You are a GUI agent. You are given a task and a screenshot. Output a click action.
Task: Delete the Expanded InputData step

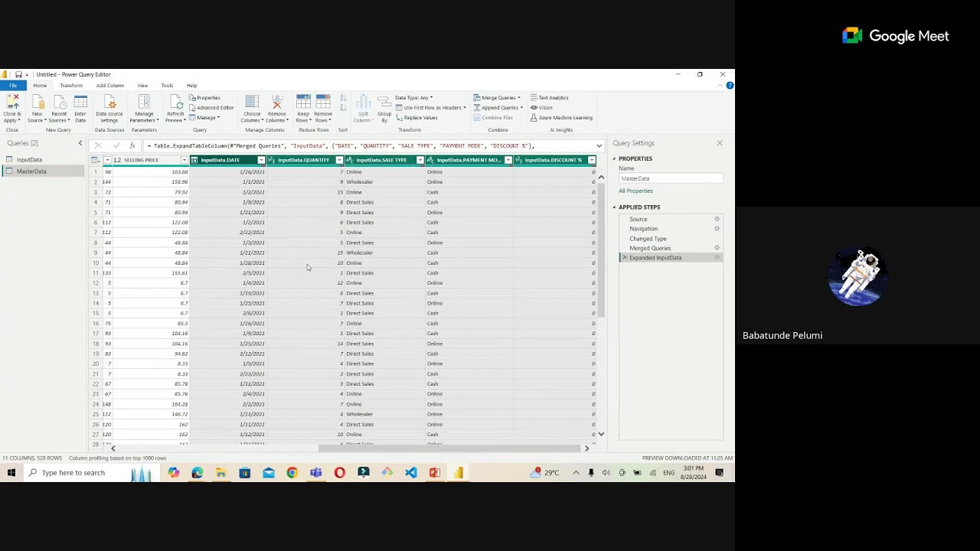[x=624, y=258]
